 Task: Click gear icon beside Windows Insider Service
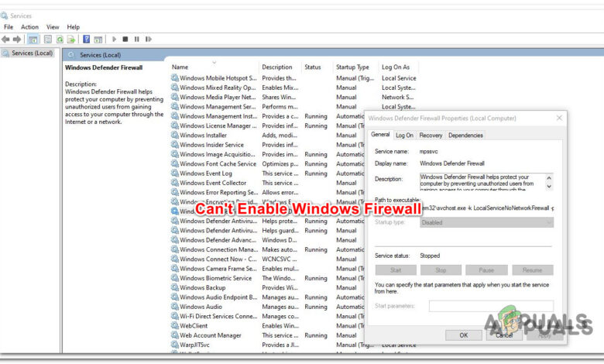175,145
